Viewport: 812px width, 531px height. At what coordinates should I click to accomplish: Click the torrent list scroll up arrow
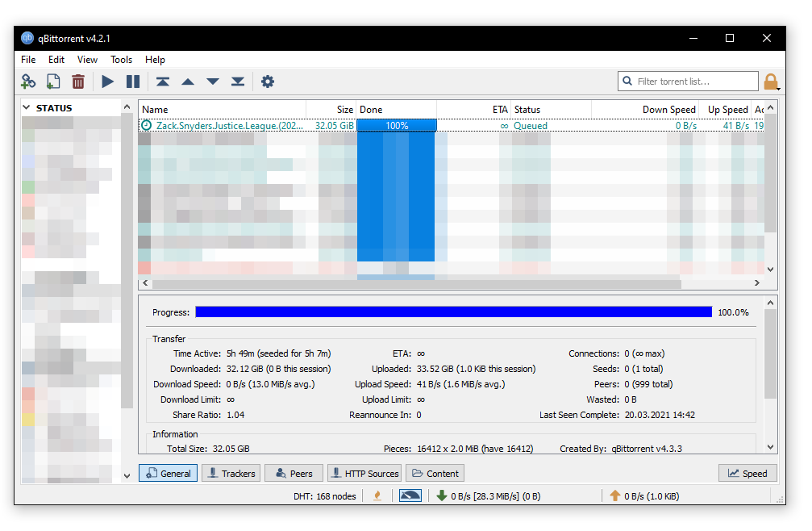pyautogui.click(x=771, y=107)
